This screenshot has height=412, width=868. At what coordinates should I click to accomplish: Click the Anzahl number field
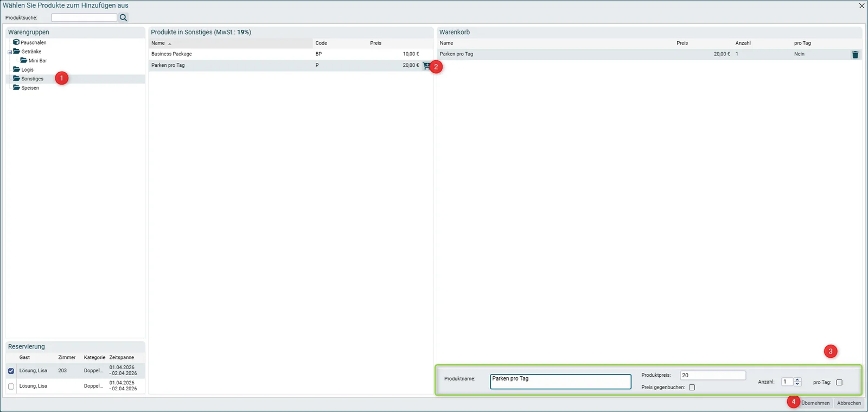tap(787, 382)
